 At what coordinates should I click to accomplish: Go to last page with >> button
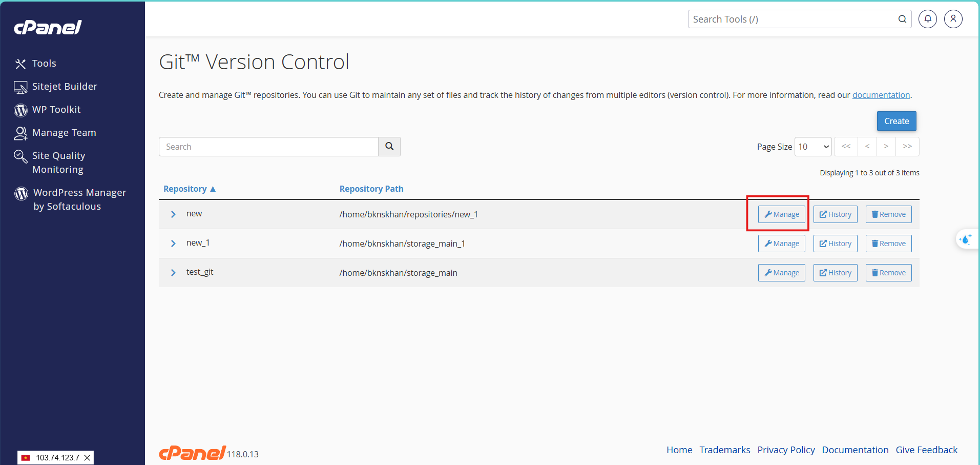click(907, 147)
